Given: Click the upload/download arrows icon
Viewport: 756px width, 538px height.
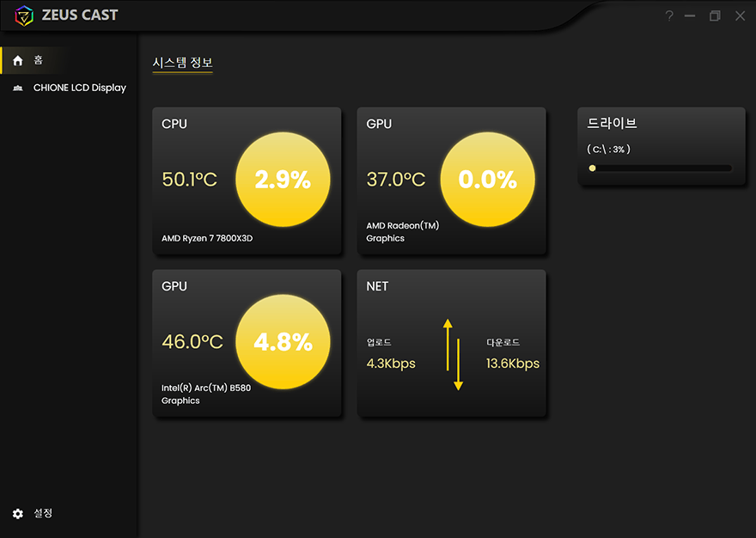Looking at the screenshot, I should tap(454, 355).
